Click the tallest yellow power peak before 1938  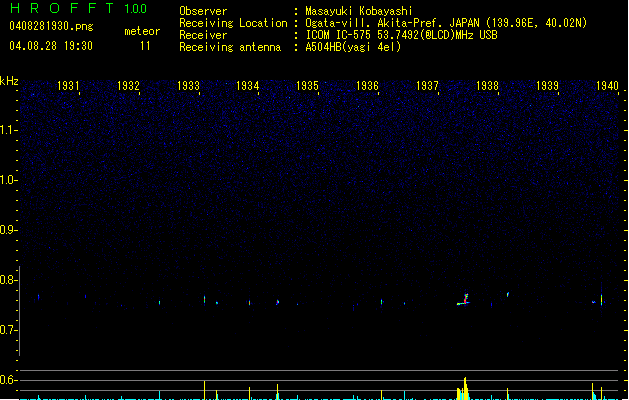(465, 388)
